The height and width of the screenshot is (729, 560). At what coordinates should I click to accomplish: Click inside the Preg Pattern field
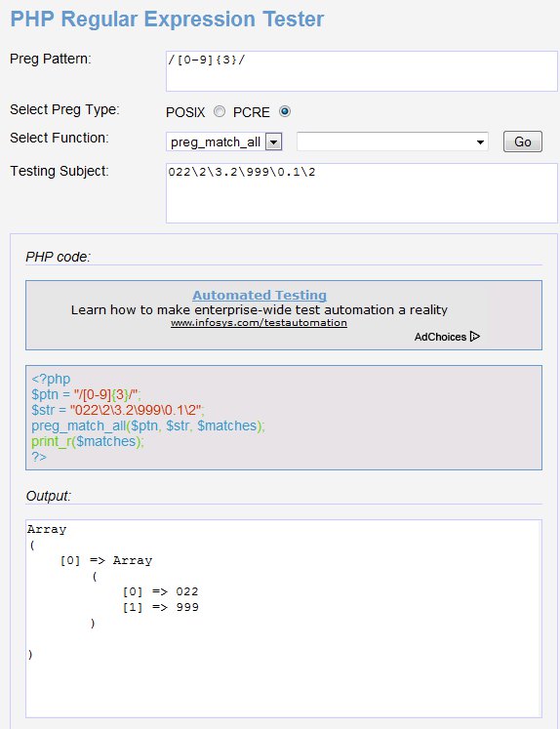362,71
